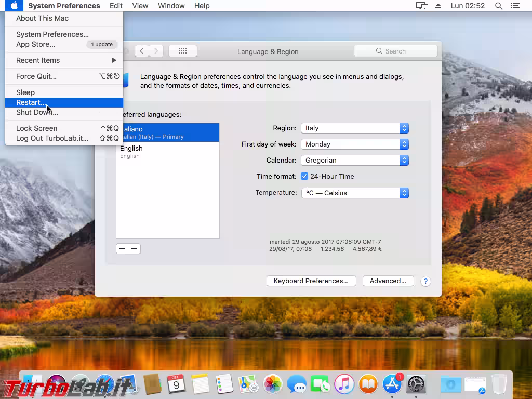Open the Region dropdown showing Italy
Image resolution: width=532 pixels, height=399 pixels.
point(355,128)
